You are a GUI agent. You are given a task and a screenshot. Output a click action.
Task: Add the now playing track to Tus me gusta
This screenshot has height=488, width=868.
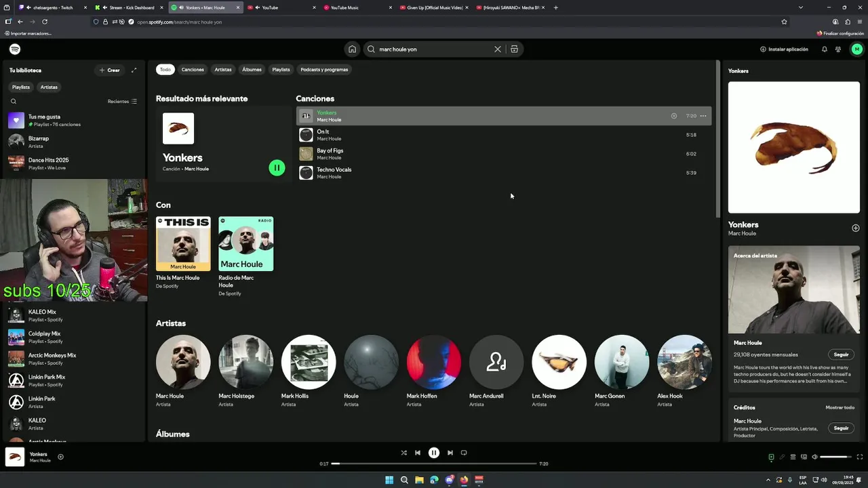(x=60, y=457)
